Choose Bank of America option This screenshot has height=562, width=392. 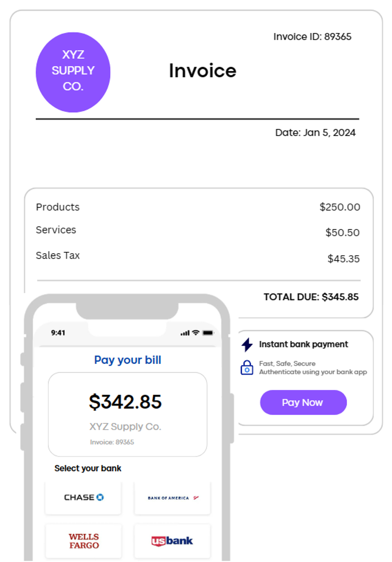pyautogui.click(x=172, y=498)
